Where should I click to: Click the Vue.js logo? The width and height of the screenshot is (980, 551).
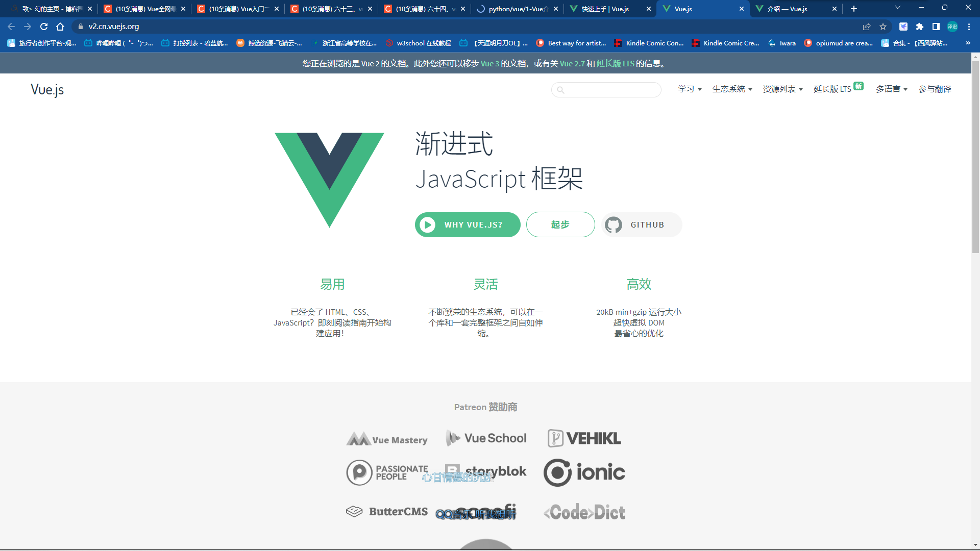pyautogui.click(x=47, y=90)
